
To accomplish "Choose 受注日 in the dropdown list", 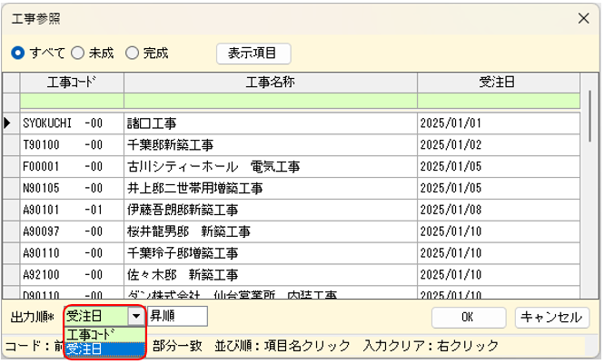I will [x=104, y=349].
